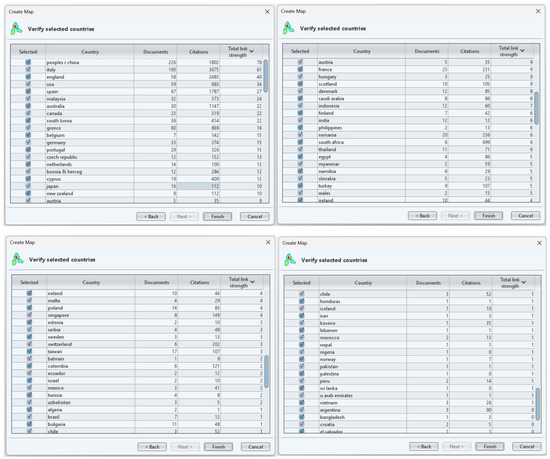The height and width of the screenshot is (459, 550).
Task: Sort bottom-left table by Citations header
Action: pyautogui.click(x=199, y=282)
